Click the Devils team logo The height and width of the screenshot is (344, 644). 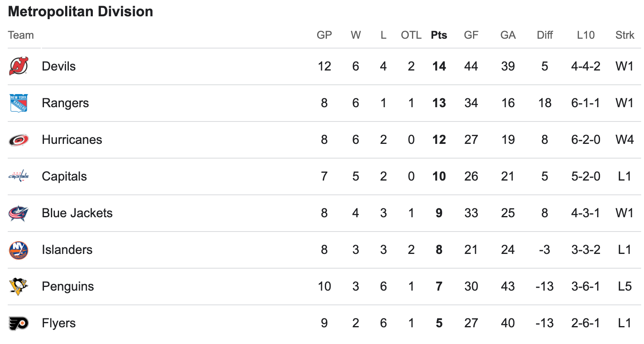[x=19, y=66]
